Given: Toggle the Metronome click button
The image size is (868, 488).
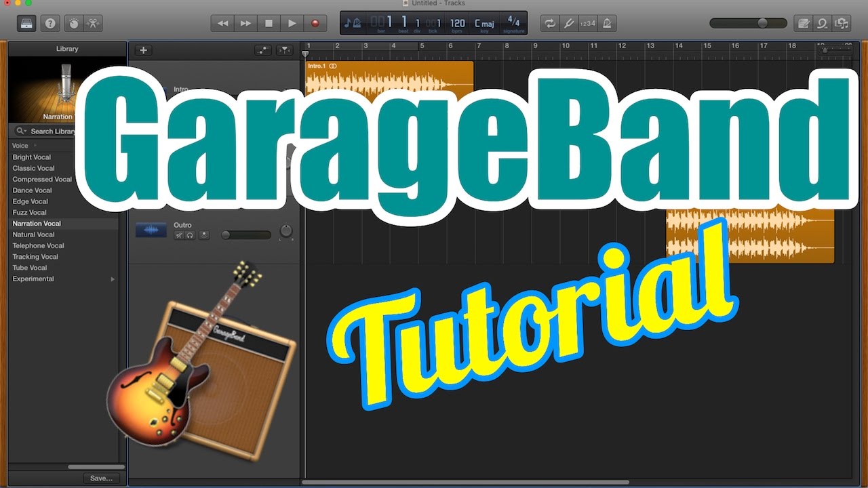Looking at the screenshot, I should click(607, 23).
